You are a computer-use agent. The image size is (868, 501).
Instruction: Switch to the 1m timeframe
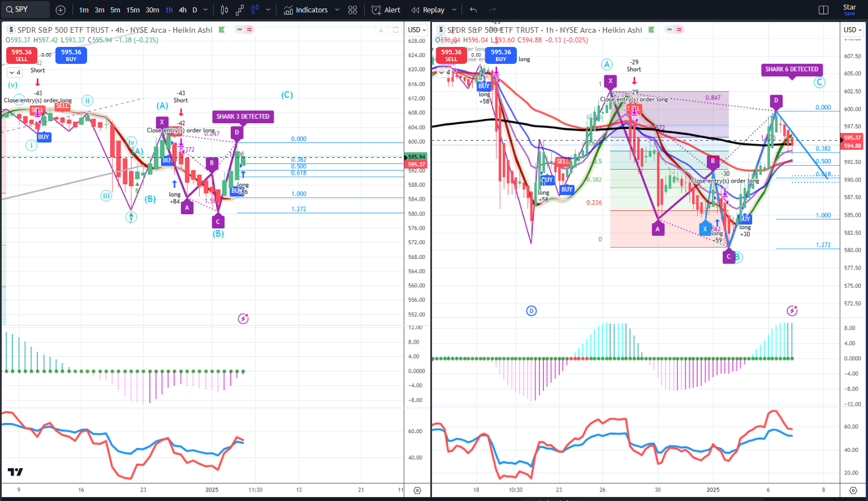point(84,10)
